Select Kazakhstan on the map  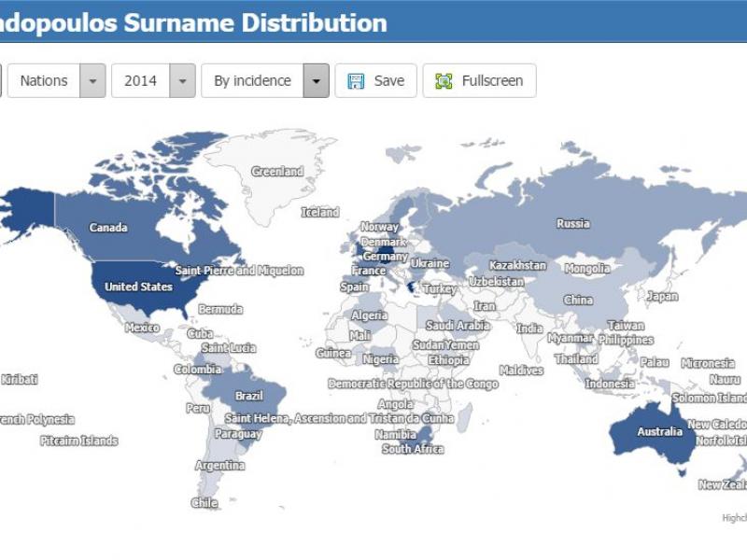click(517, 265)
